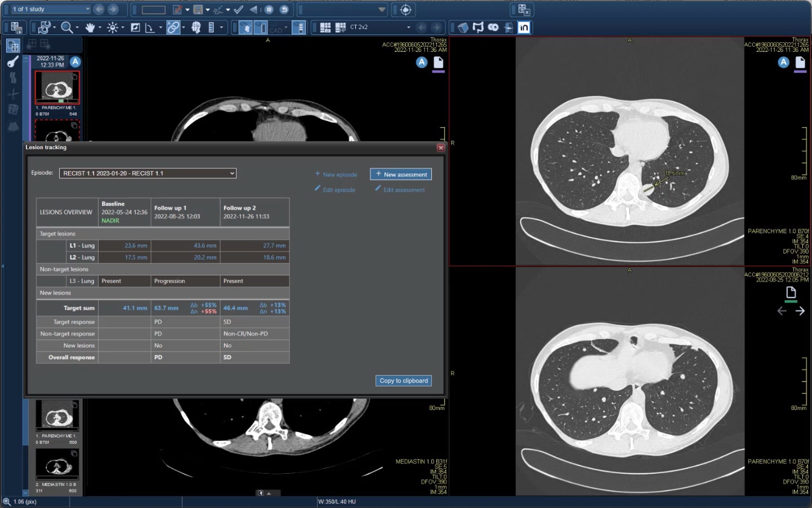Activate the series linking tool

coord(173,27)
